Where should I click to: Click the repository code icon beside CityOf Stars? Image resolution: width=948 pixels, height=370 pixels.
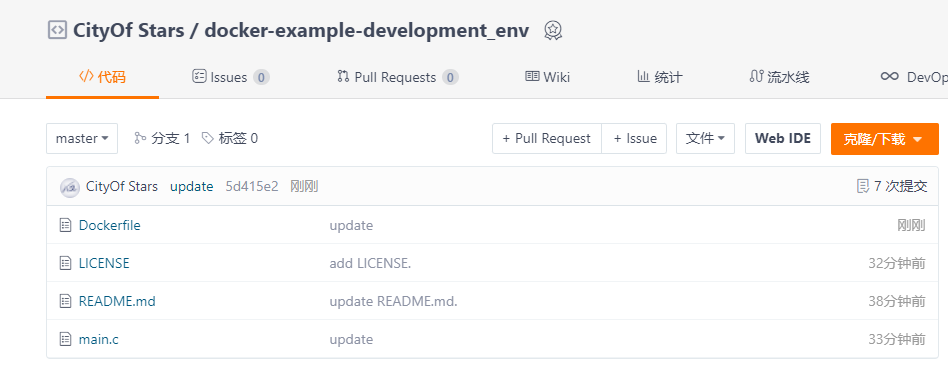coord(57,30)
